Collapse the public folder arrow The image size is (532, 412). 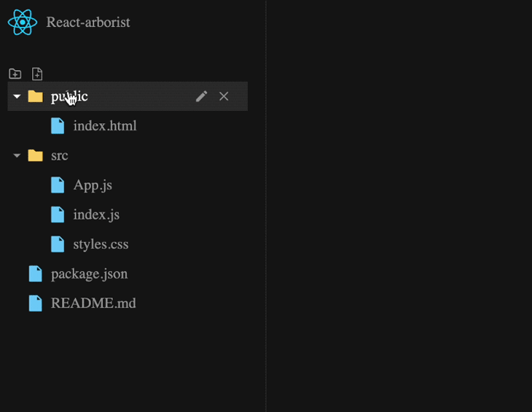[17, 96]
